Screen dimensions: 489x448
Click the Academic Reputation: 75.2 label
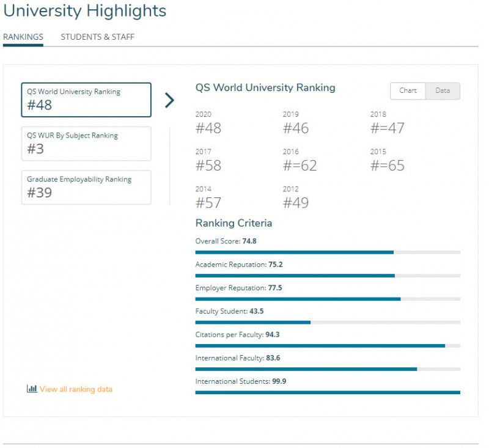coord(239,265)
